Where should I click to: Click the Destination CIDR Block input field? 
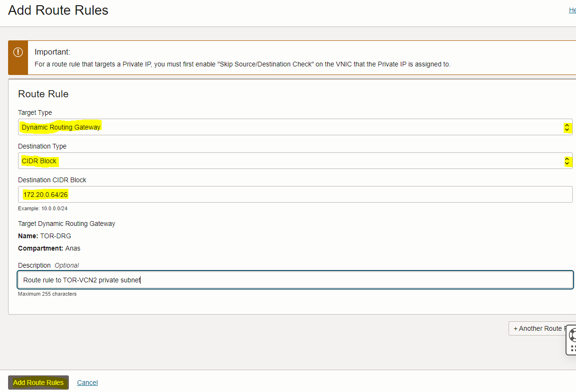coord(294,195)
